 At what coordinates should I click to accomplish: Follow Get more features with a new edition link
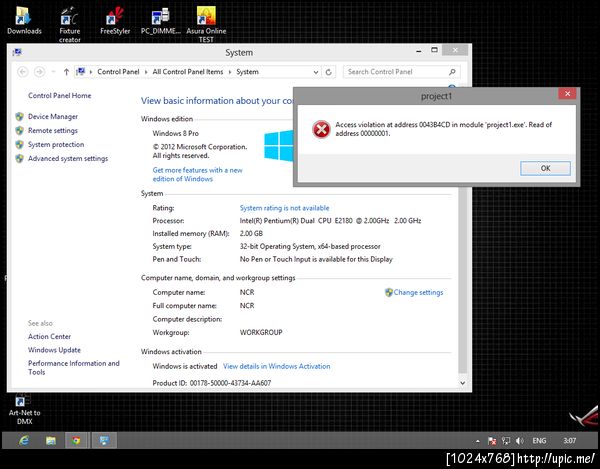(197, 174)
